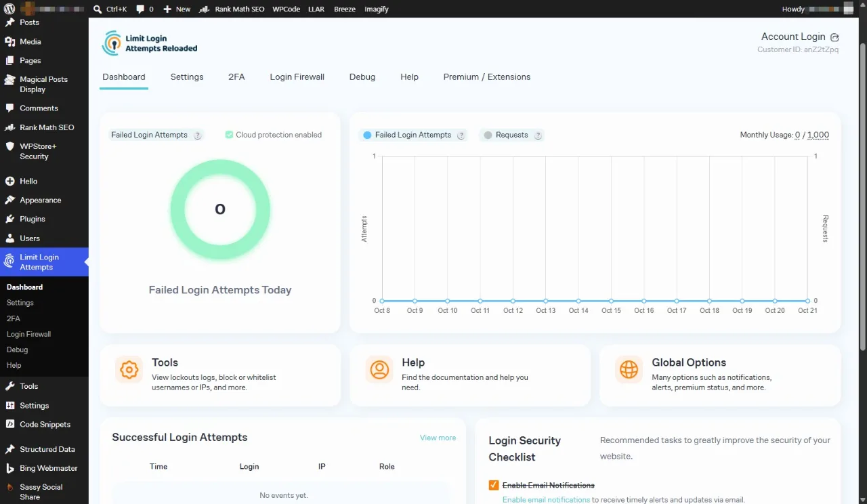
Task: Uncheck Enable Email Notifications checklist item
Action: coord(494,485)
